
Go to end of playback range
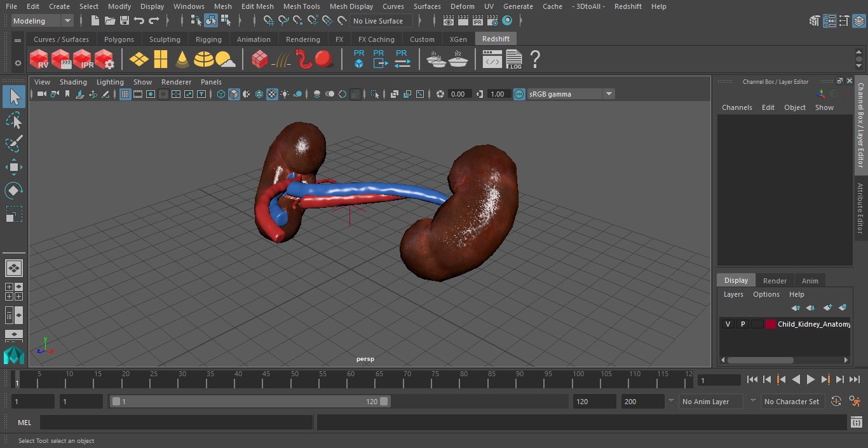[855, 379]
